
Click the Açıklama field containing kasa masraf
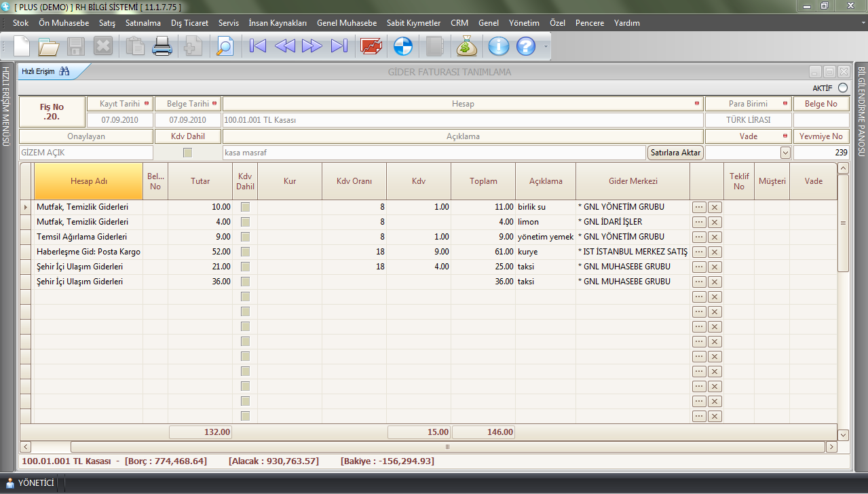tap(434, 153)
